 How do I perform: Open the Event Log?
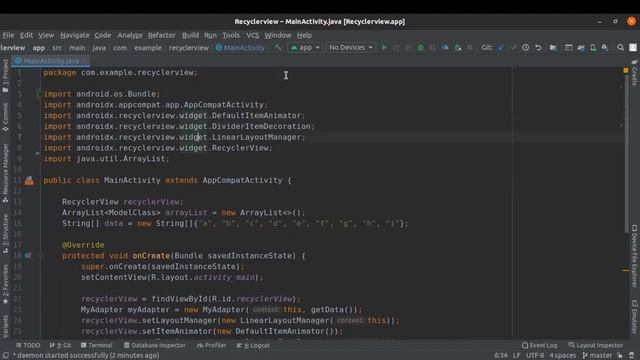(x=539, y=345)
